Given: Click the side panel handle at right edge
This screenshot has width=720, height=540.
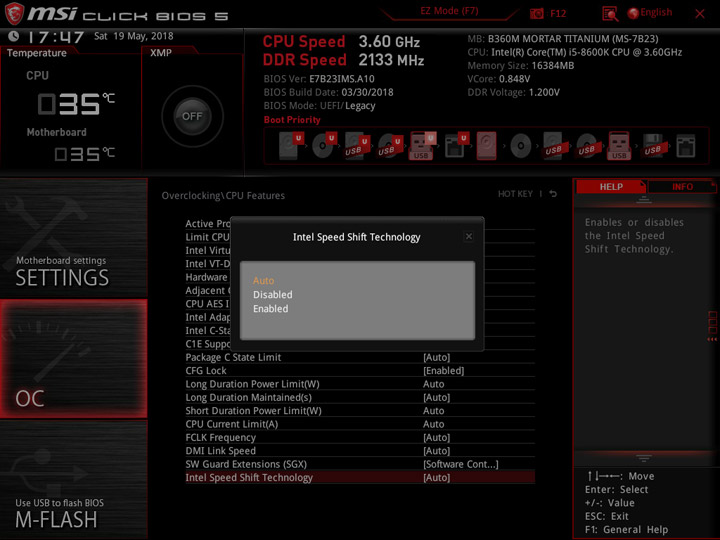Looking at the screenshot, I should (712, 326).
